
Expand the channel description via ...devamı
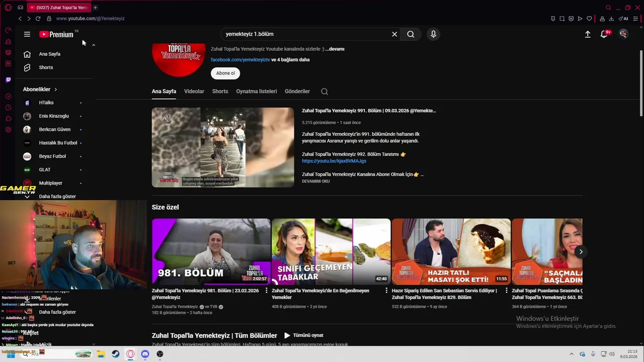point(335,49)
